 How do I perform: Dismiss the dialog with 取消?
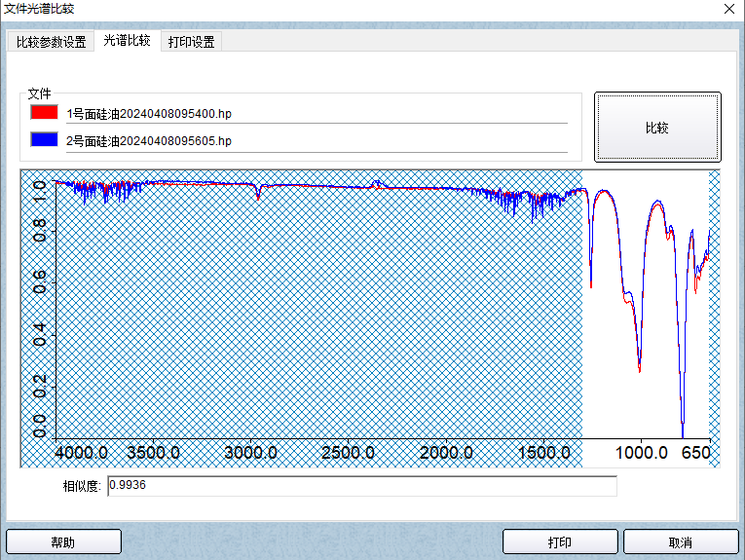680,541
